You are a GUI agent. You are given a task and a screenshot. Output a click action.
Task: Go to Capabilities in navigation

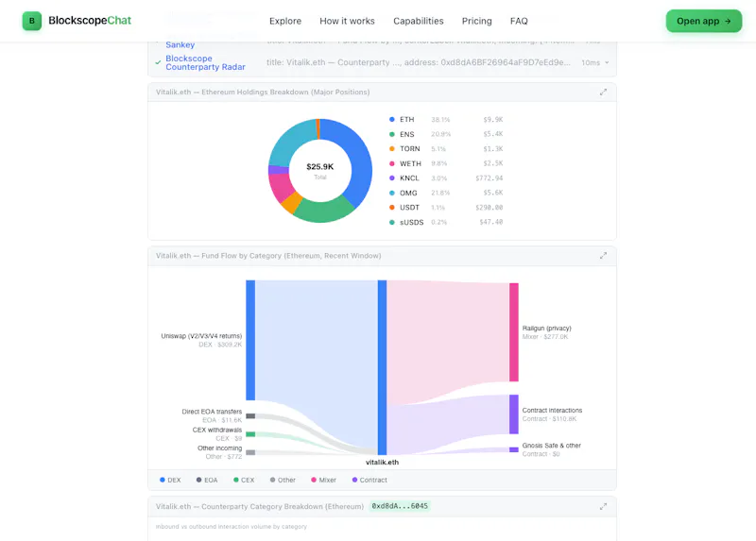[x=419, y=21]
